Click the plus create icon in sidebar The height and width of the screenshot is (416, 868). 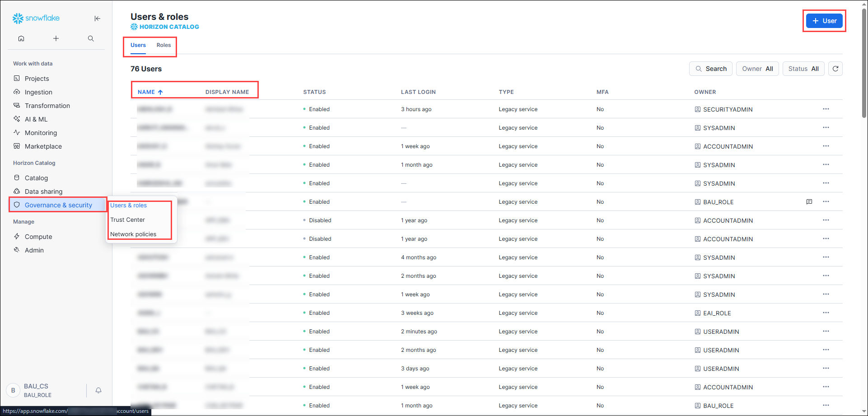pyautogui.click(x=56, y=38)
